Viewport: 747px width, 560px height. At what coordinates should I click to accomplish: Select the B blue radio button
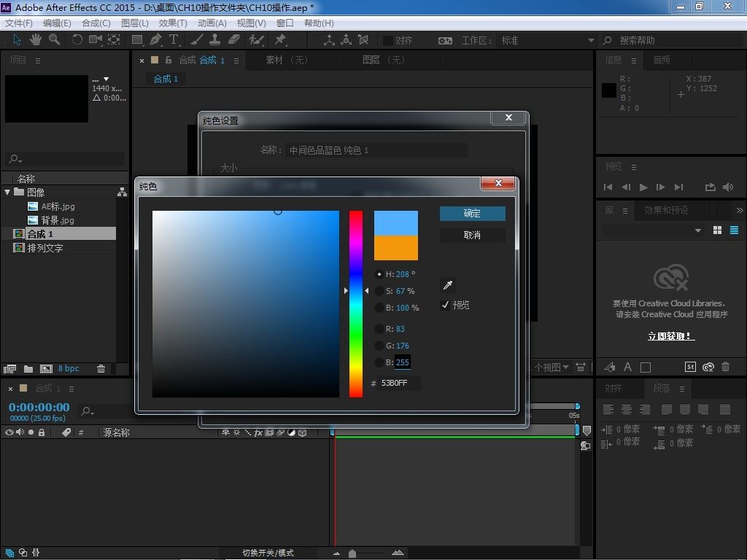point(379,362)
